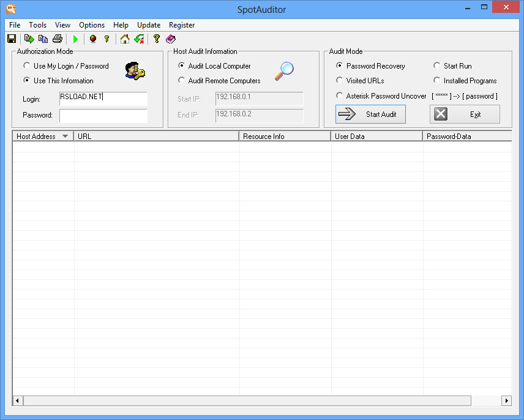Click the horizontal scrollbar left arrow
524x420 pixels.
(17, 400)
